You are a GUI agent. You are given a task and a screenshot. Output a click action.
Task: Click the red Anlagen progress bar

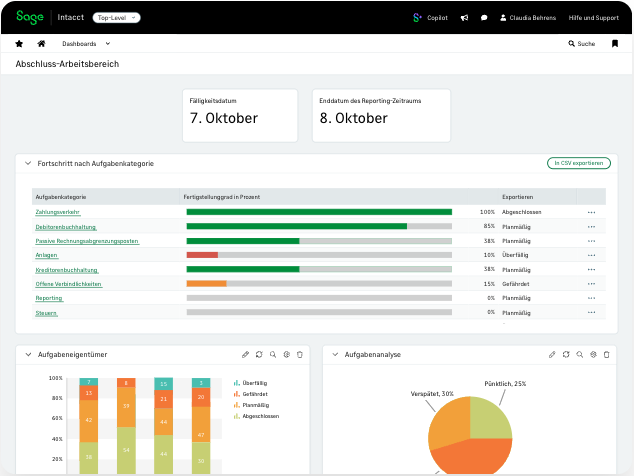[x=202, y=255]
